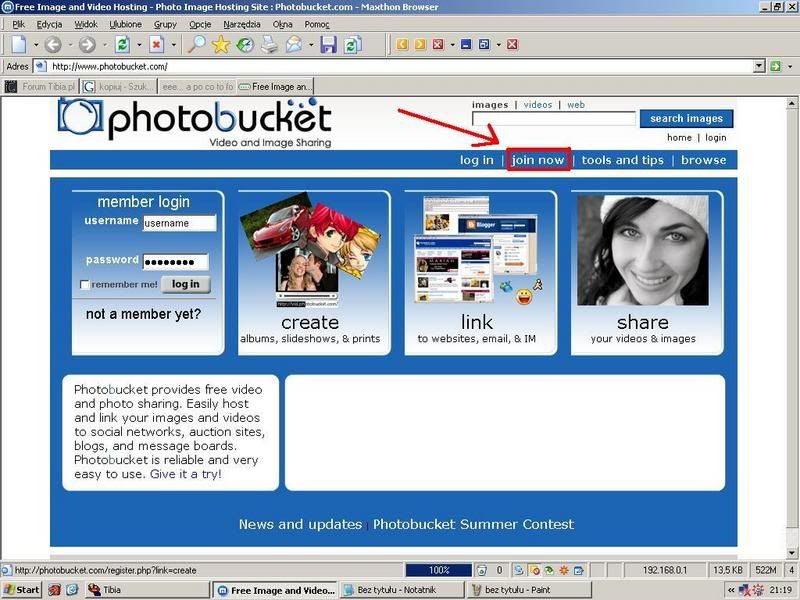Stop loading with the red X page icon
The height and width of the screenshot is (600, 800).
coord(156,44)
